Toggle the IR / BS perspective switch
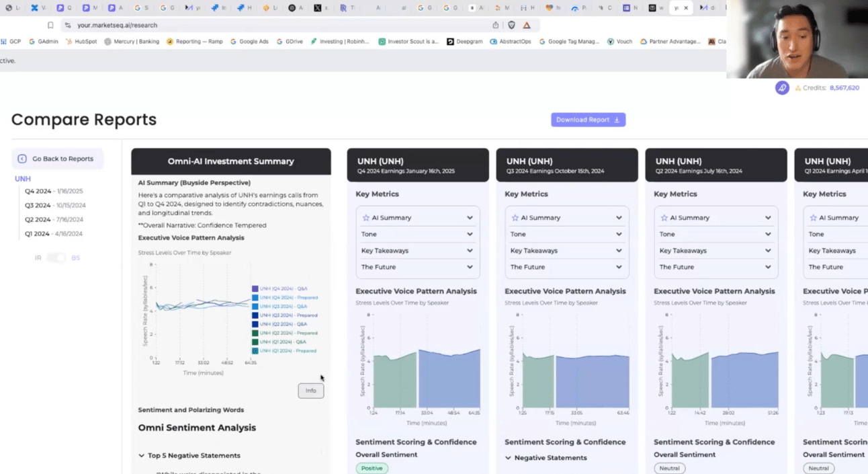868x474 pixels. pos(56,258)
